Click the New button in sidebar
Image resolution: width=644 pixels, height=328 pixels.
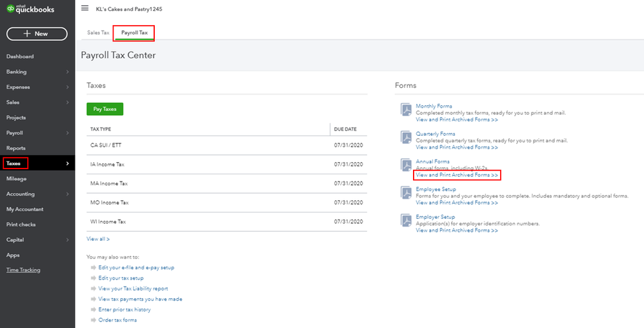[37, 34]
